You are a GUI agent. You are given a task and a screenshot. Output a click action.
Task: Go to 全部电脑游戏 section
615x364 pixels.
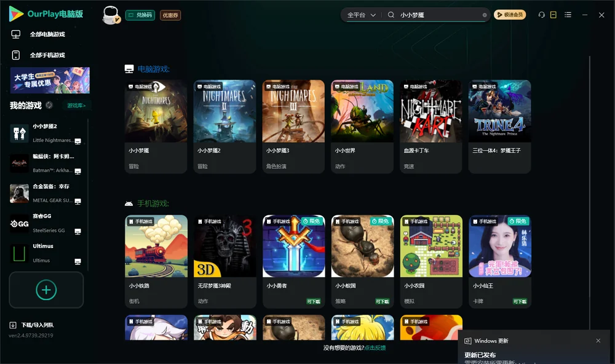[47, 34]
